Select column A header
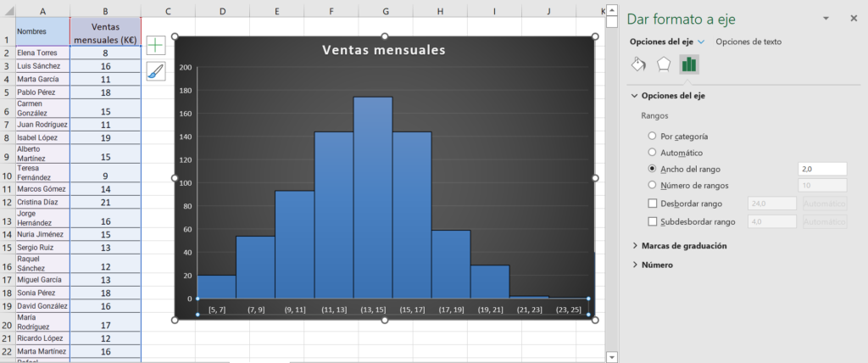The width and height of the screenshot is (868, 363). [43, 11]
